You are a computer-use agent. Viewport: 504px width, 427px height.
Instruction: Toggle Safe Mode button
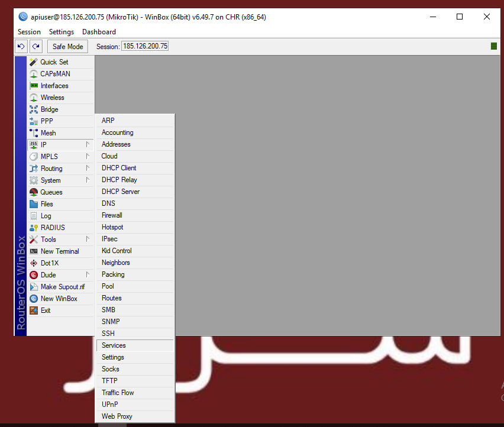[67, 46]
